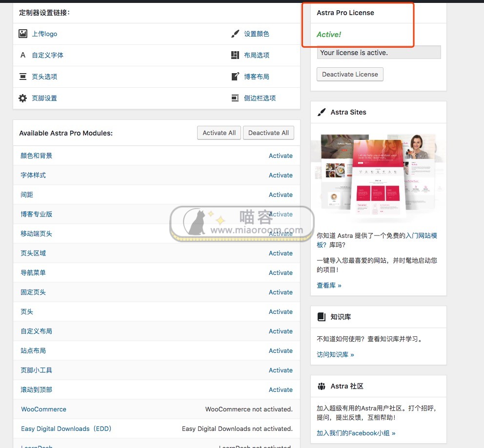Click the book icon next to 知识库
This screenshot has width=484, height=448.
(x=322, y=317)
